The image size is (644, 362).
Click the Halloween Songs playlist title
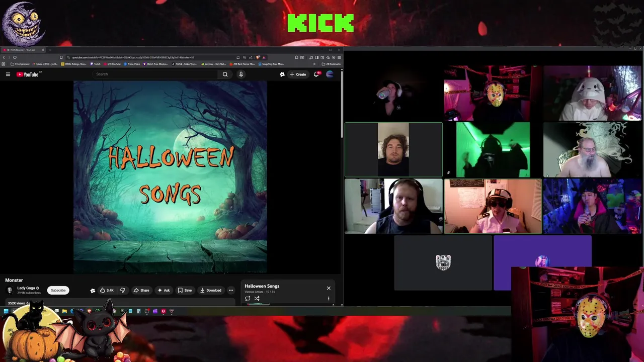262,286
